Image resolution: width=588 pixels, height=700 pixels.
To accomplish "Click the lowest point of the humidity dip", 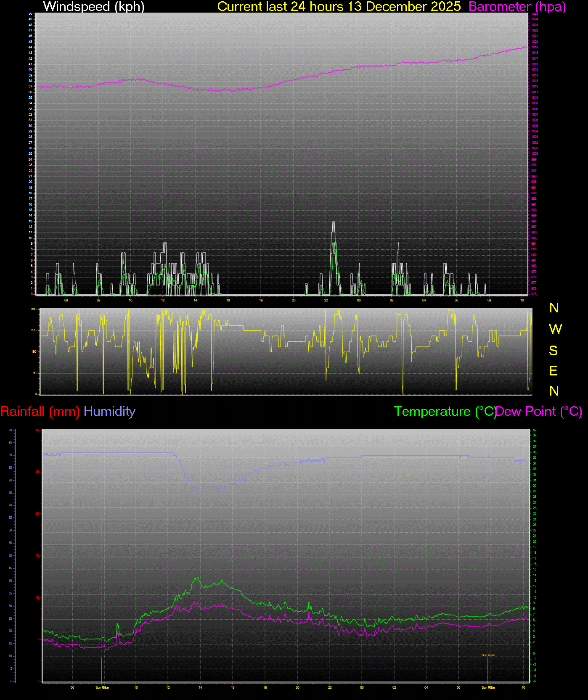I will click(x=199, y=495).
